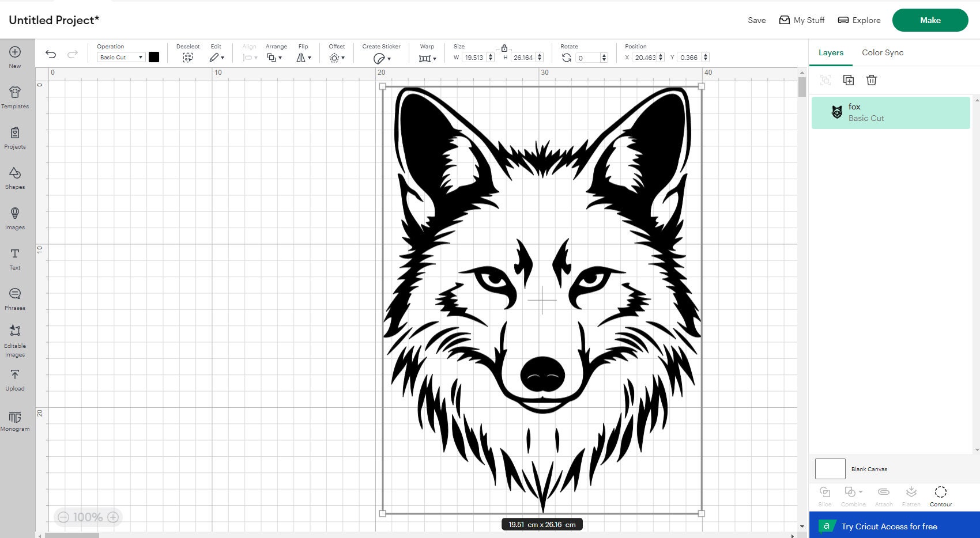
Task: Open the Monogram tool
Action: click(x=15, y=419)
